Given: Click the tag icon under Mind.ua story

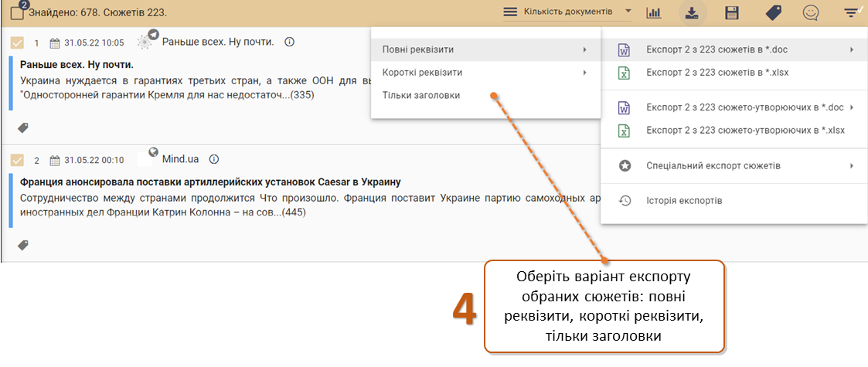Looking at the screenshot, I should (22, 245).
